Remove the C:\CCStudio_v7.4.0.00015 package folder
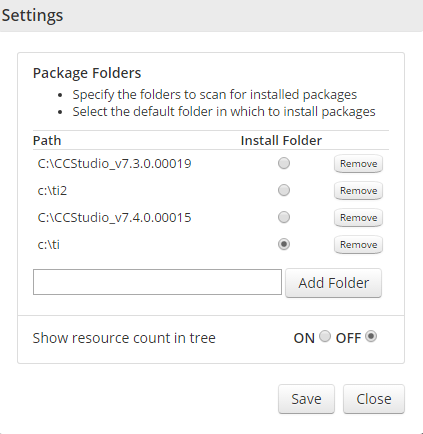Viewport: 423px width, 434px height. tap(358, 218)
